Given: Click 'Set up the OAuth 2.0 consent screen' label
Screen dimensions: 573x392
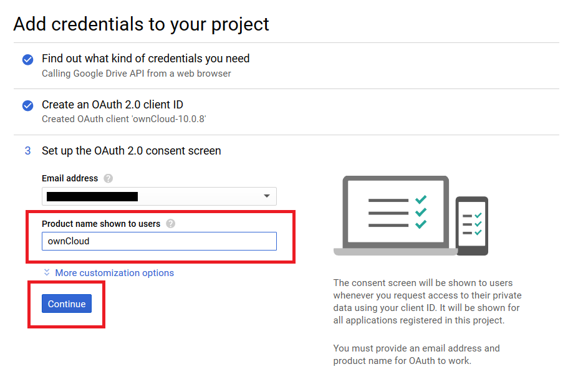Looking at the screenshot, I should click(131, 151).
